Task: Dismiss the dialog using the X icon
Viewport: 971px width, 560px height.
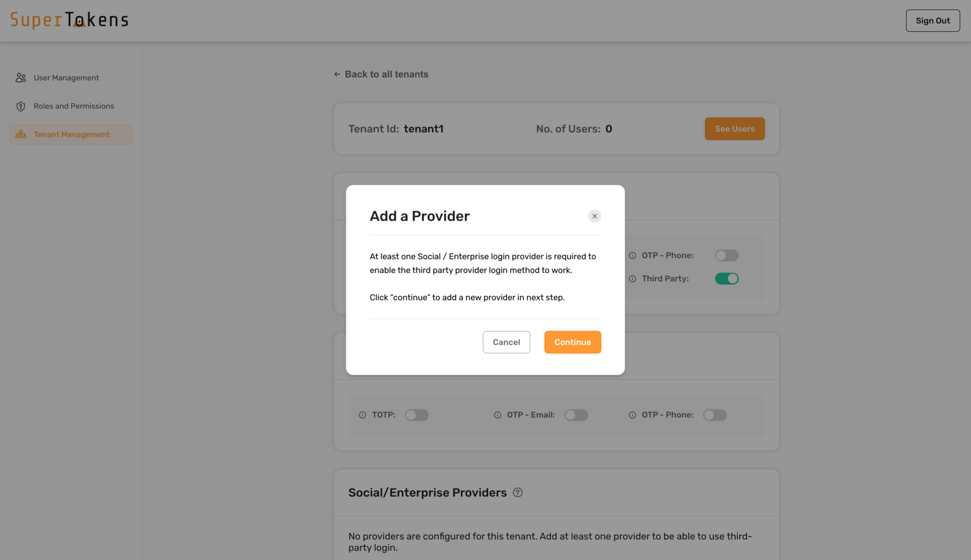Action: [x=594, y=216]
